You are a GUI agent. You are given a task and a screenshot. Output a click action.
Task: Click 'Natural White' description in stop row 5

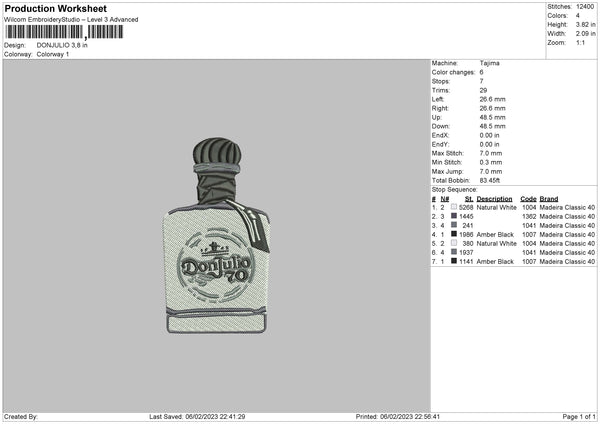point(497,243)
